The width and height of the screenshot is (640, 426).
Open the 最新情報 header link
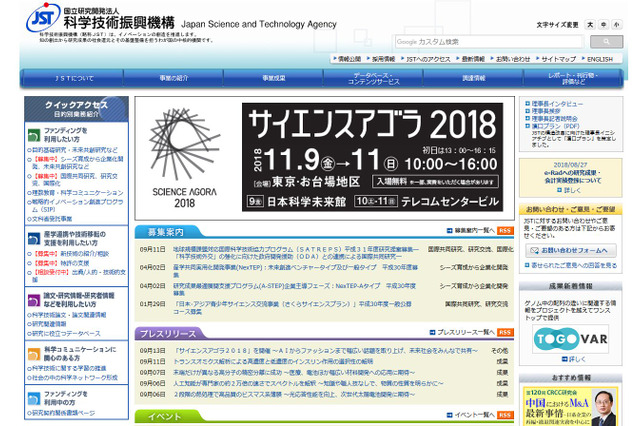tap(473, 59)
